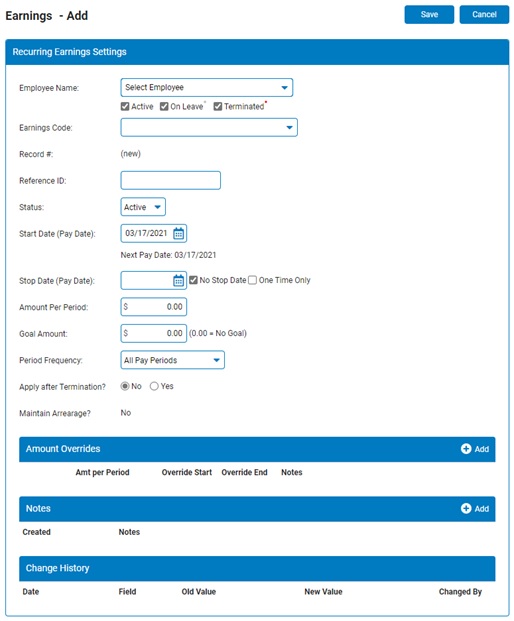Image resolution: width=514 pixels, height=621 pixels.
Task: Click plus icon in Notes header
Action: pyautogui.click(x=466, y=509)
